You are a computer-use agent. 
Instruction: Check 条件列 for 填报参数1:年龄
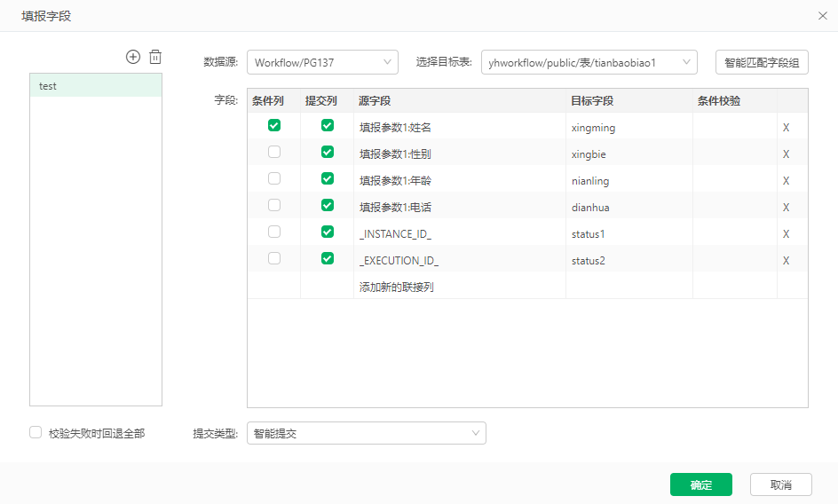274,178
